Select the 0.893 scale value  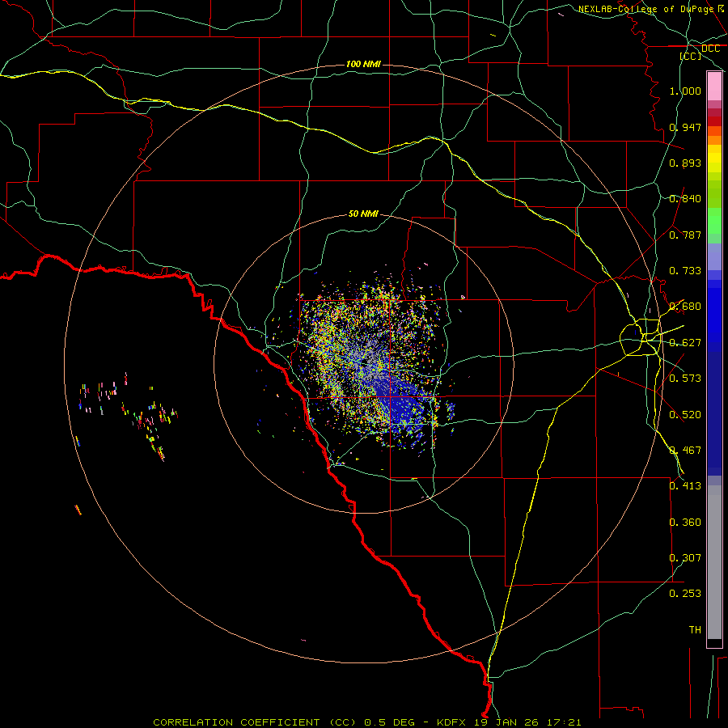pyautogui.click(x=685, y=163)
